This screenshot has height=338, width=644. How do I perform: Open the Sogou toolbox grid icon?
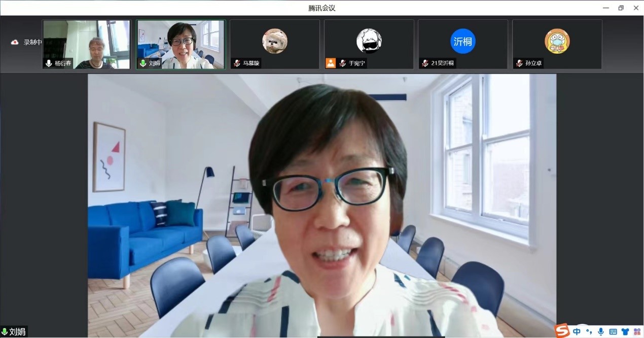[637, 331]
